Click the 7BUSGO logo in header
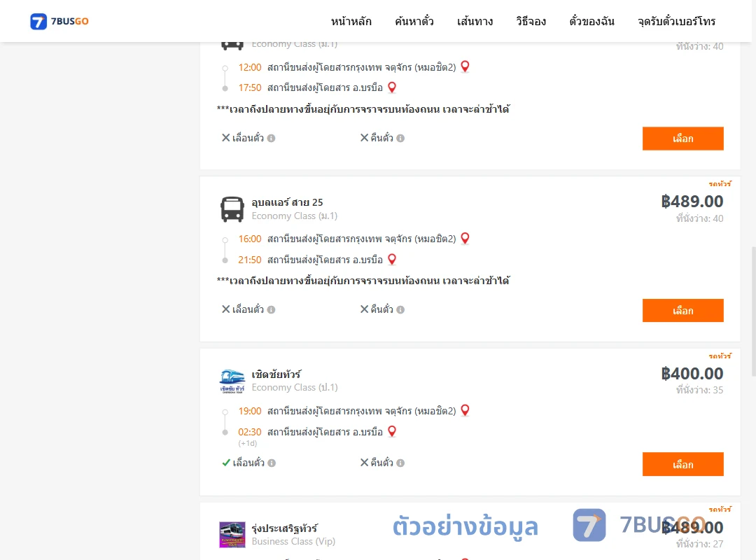Screen dimensions: 756x560 point(59,21)
